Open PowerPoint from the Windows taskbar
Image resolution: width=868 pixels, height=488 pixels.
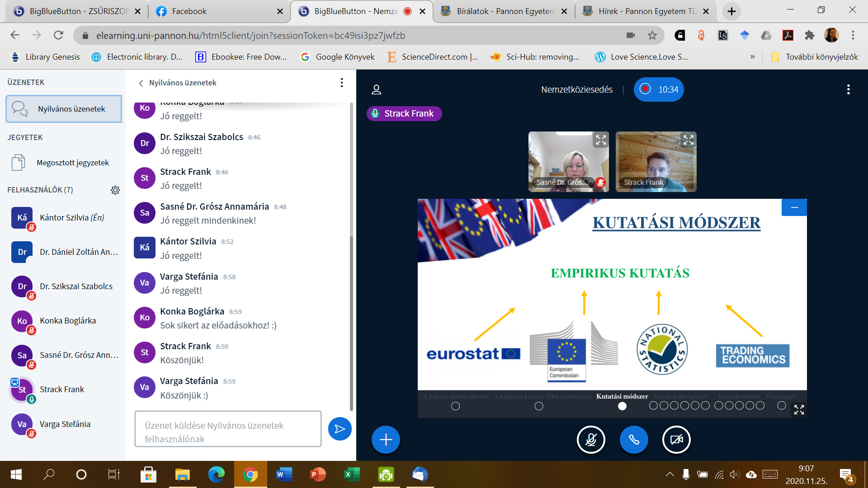point(318,474)
